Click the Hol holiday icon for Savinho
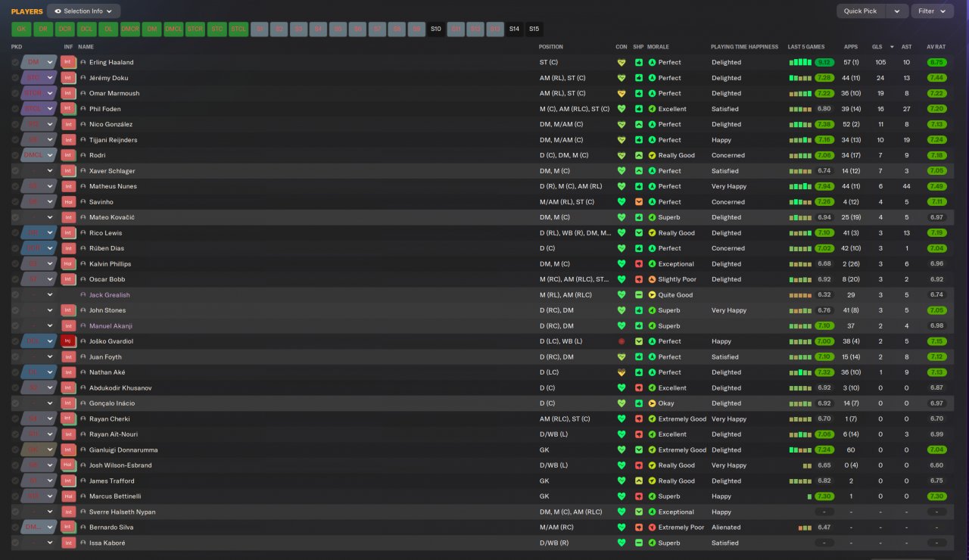 click(x=68, y=202)
